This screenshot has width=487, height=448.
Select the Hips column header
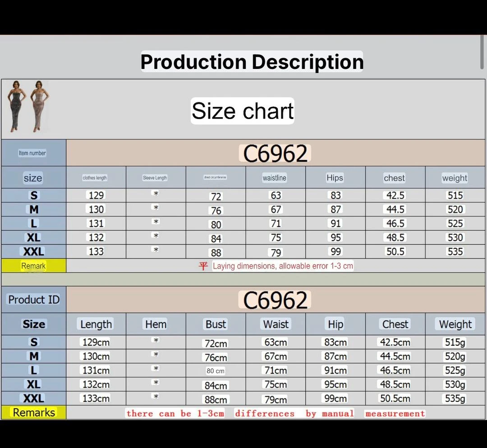click(335, 178)
